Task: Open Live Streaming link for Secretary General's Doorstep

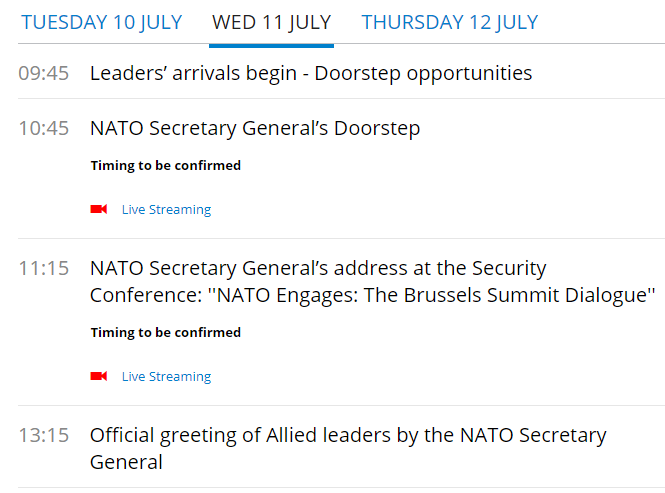Action: 166,210
